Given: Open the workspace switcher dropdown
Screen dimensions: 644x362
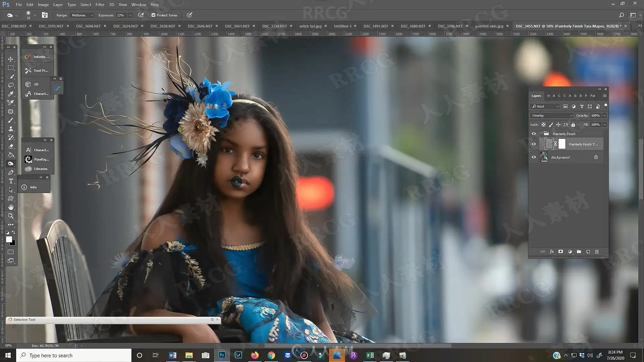Looking at the screenshot, I should 635,15.
